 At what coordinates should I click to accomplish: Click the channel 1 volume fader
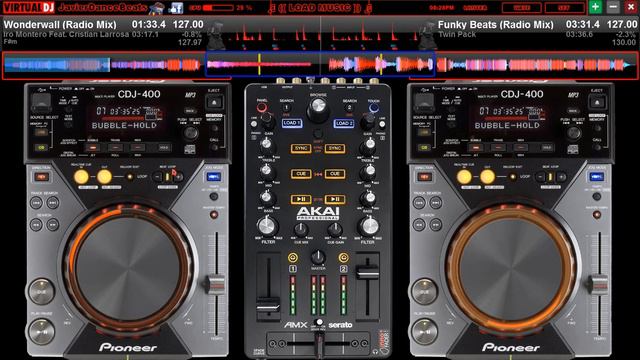268,307
